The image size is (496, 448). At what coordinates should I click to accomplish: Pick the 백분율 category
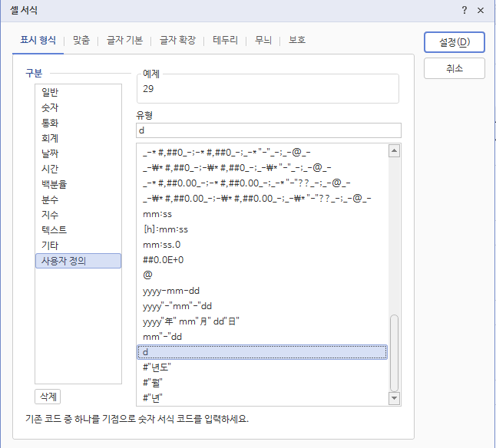click(x=78, y=184)
